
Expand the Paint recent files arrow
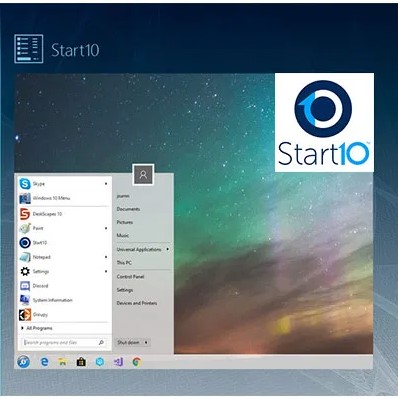coord(106,228)
